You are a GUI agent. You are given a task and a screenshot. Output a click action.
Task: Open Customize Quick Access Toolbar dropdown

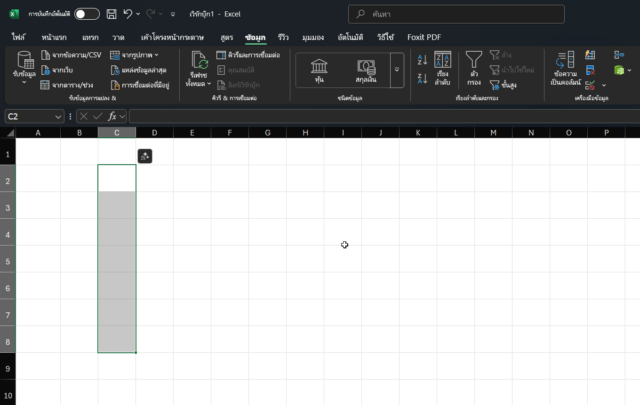[173, 14]
